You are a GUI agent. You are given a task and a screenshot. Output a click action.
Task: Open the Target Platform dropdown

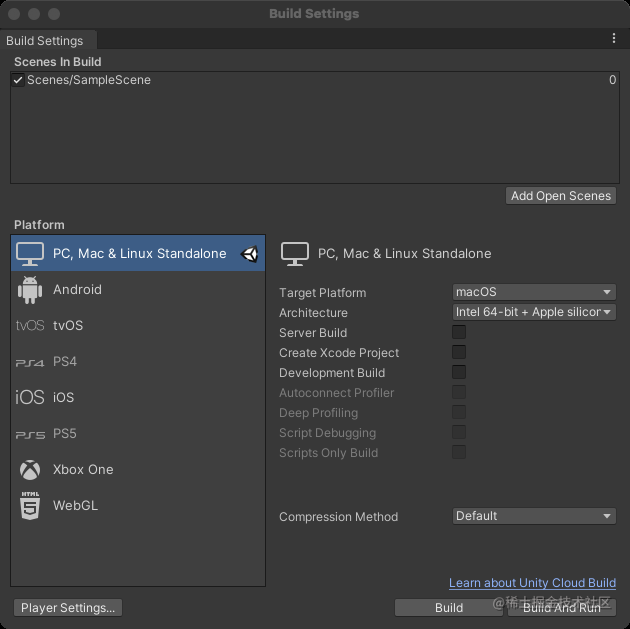[534, 292]
